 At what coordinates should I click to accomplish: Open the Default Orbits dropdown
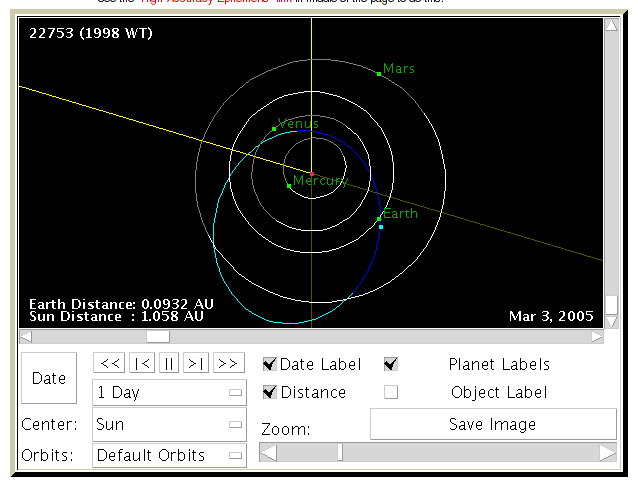[x=169, y=456]
